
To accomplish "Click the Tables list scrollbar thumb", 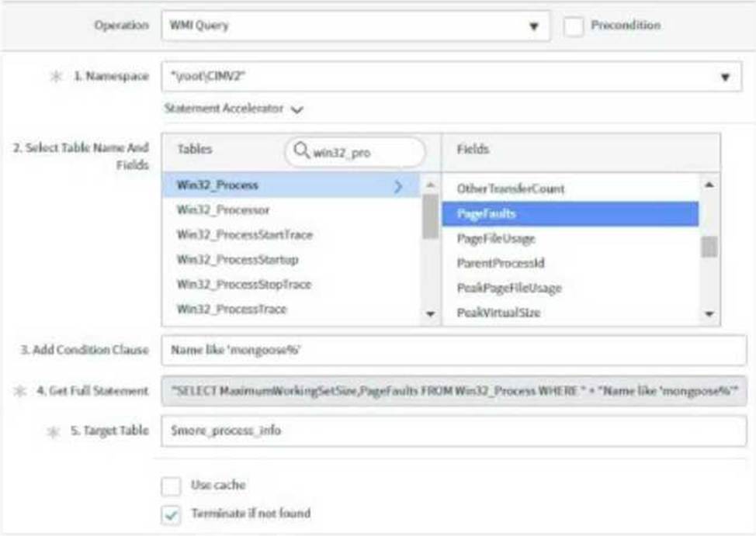I will pos(431,216).
